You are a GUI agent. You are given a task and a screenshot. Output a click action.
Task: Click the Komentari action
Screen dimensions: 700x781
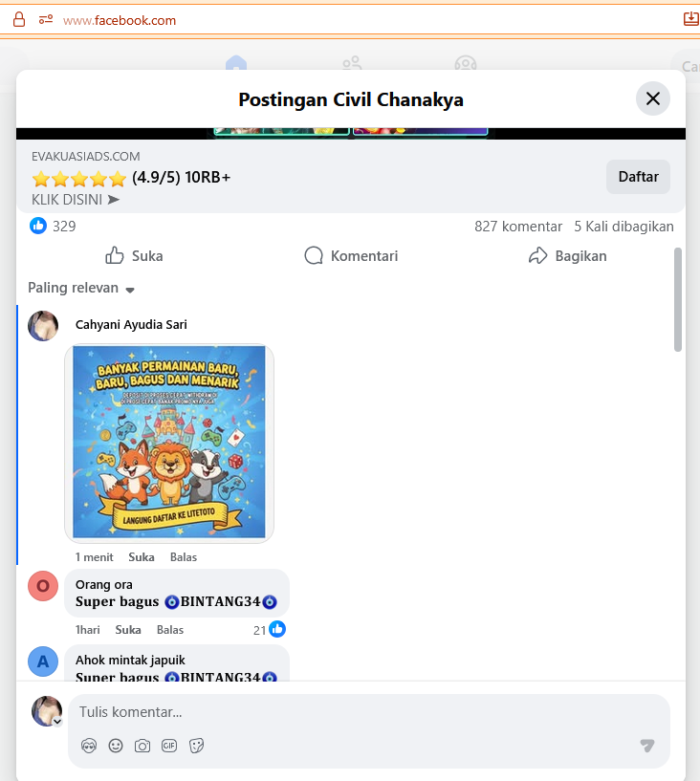pos(351,256)
